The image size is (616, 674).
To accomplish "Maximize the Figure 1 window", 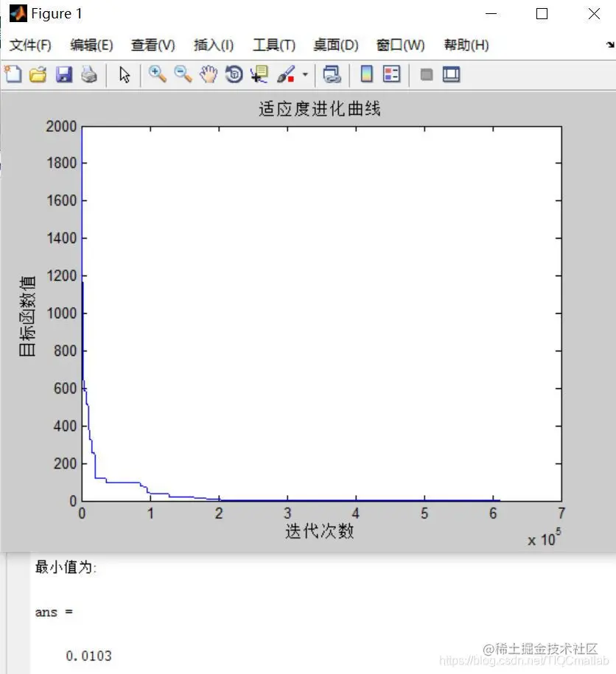I will [x=542, y=14].
